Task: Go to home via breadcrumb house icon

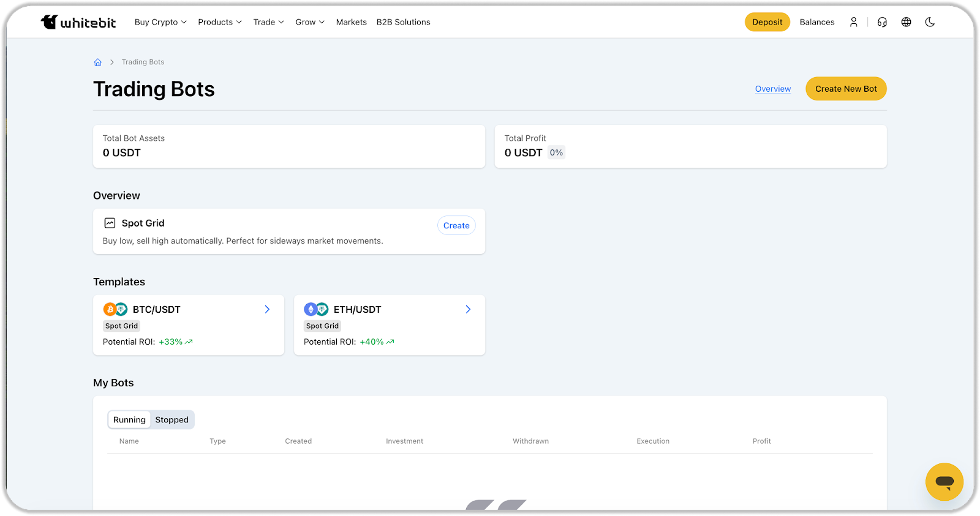Action: pos(97,62)
